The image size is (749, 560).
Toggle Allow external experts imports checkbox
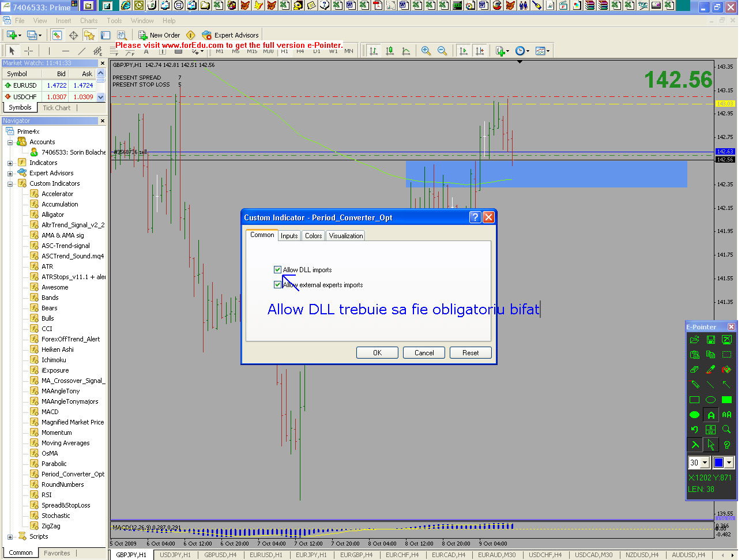278,284
